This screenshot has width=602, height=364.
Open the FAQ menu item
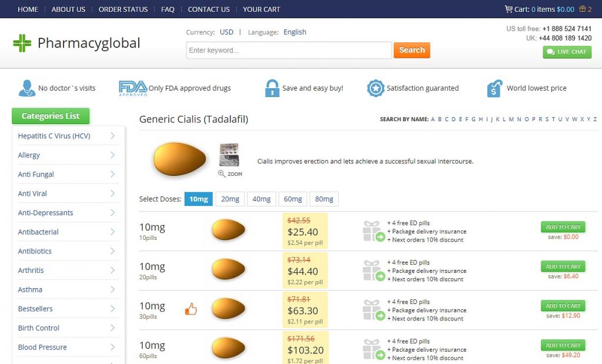coord(168,9)
